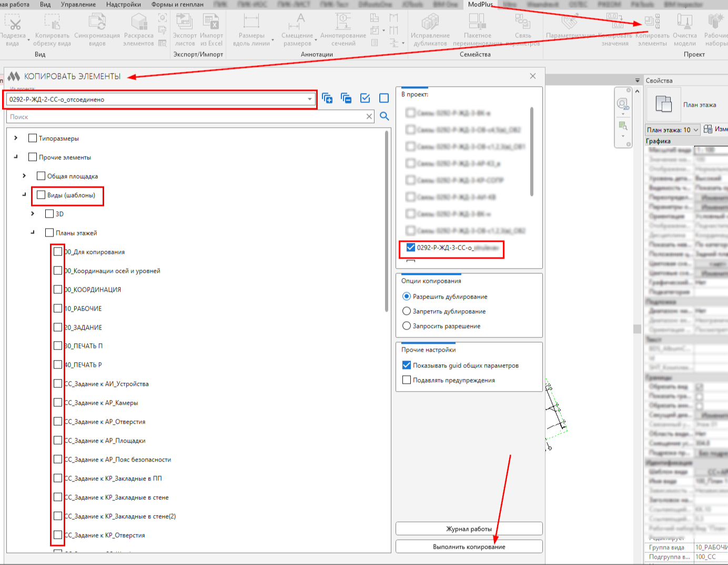
Task: Check the 10_РАБОЧИЕ view template
Action: click(x=58, y=309)
